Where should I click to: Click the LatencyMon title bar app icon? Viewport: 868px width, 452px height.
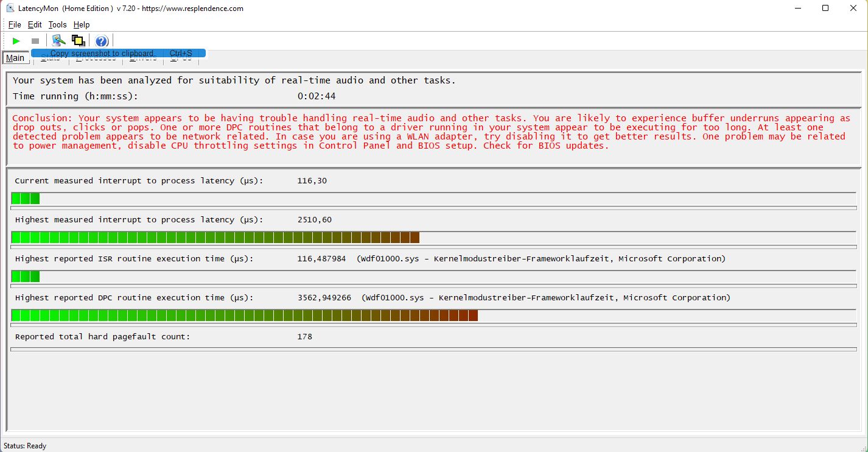pyautogui.click(x=10, y=9)
